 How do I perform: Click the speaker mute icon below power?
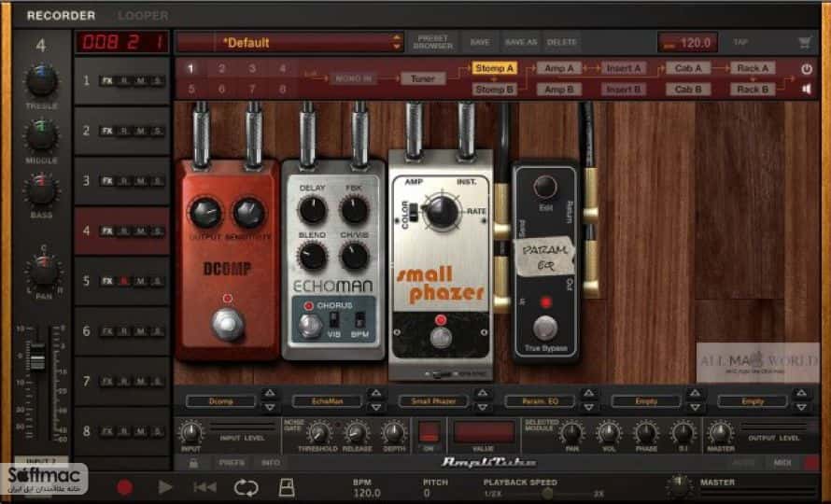click(x=806, y=89)
